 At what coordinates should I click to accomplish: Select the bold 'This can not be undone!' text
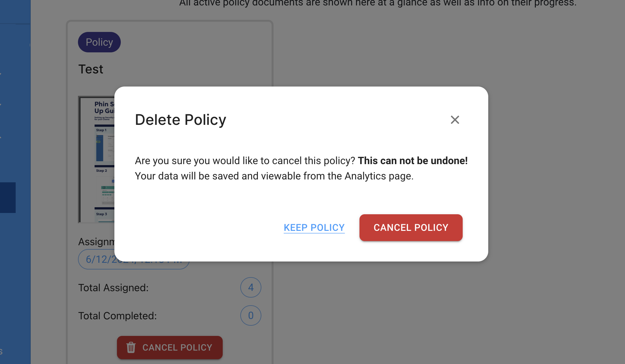(413, 161)
